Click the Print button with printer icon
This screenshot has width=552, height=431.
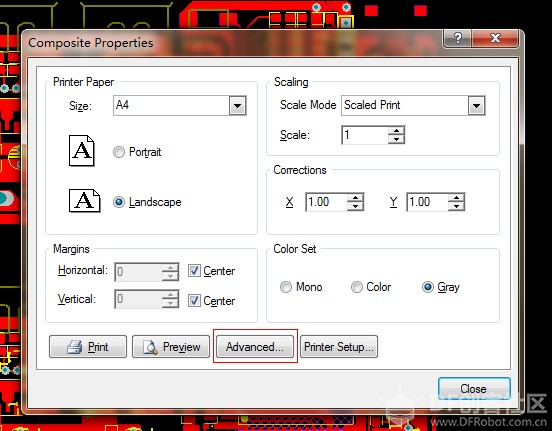pos(88,347)
